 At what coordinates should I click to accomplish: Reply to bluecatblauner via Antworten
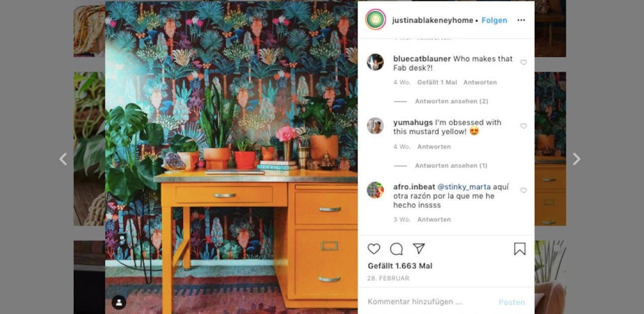pyautogui.click(x=480, y=82)
